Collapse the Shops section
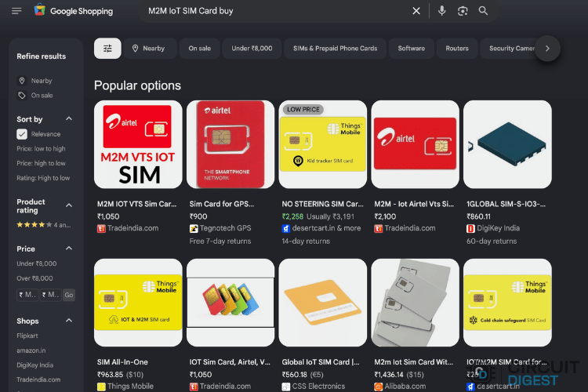Screen dimensions: 588x392 coord(69,321)
